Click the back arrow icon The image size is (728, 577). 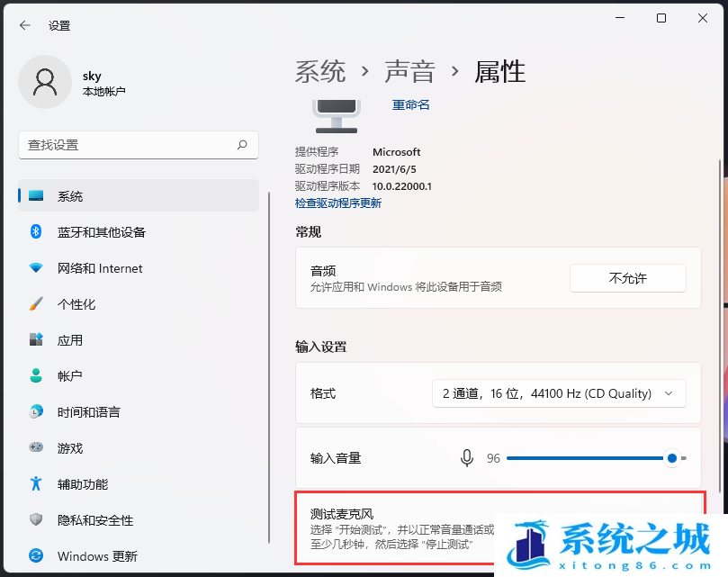coord(25,25)
